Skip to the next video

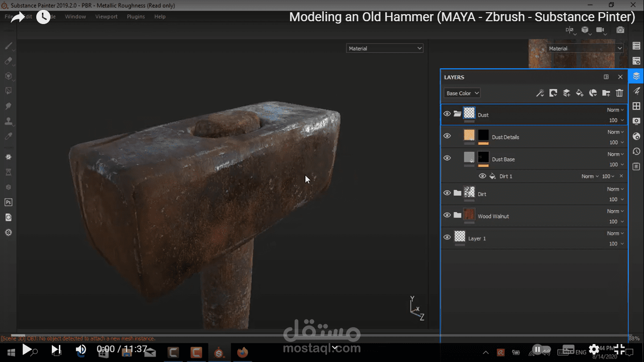pos(56,349)
